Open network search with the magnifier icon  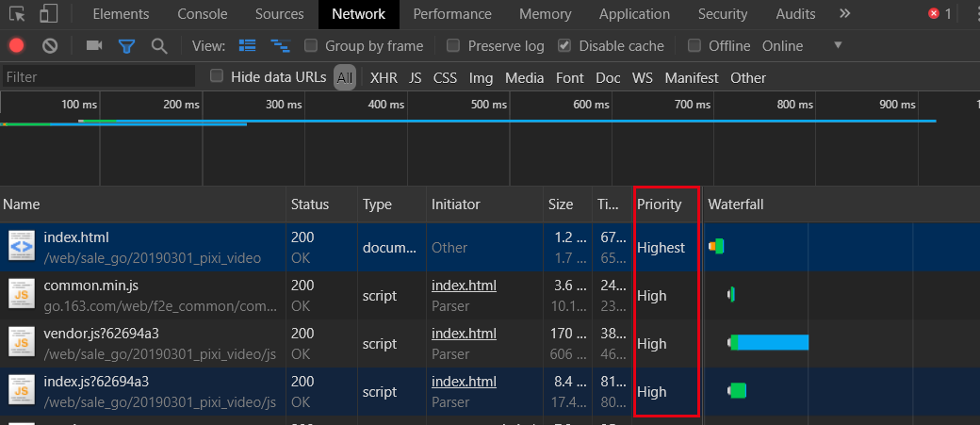click(x=159, y=45)
